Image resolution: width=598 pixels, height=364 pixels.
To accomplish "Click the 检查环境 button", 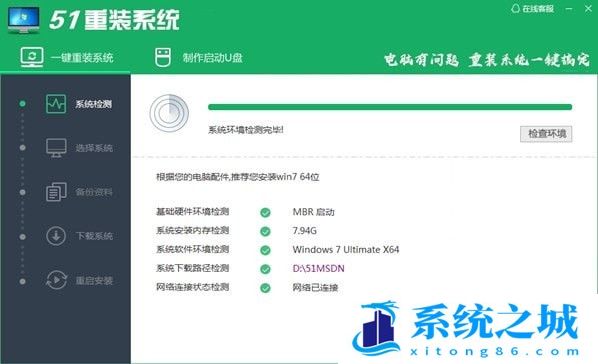I will tap(546, 134).
